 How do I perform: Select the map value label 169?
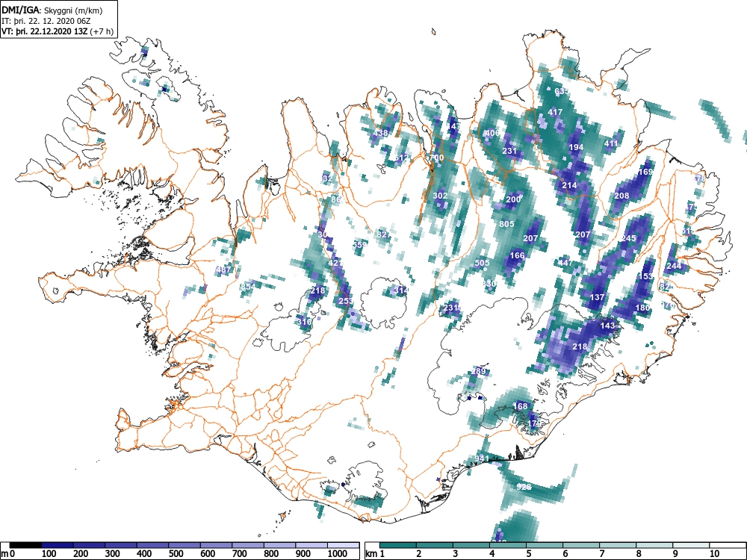[x=645, y=172]
